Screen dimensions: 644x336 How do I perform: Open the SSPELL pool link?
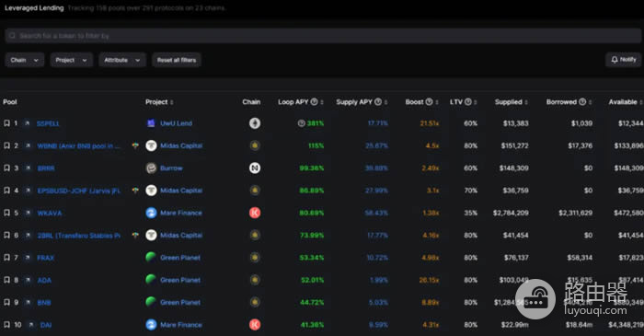48,123
